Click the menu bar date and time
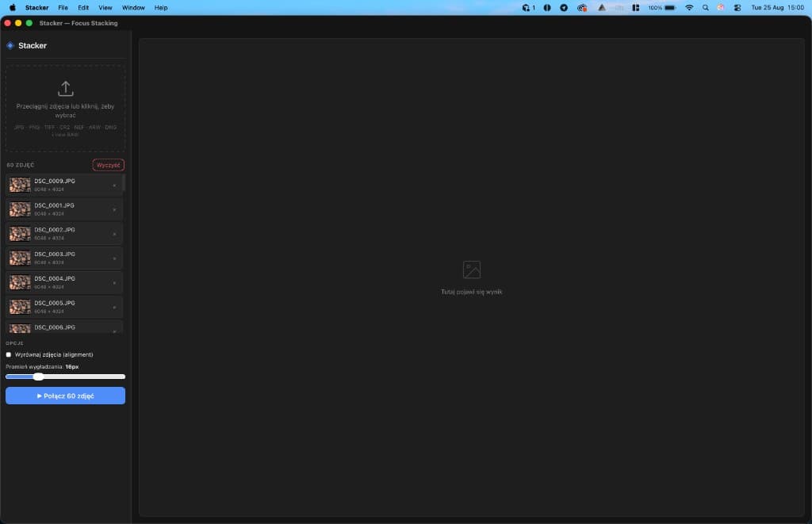 pyautogui.click(x=777, y=8)
